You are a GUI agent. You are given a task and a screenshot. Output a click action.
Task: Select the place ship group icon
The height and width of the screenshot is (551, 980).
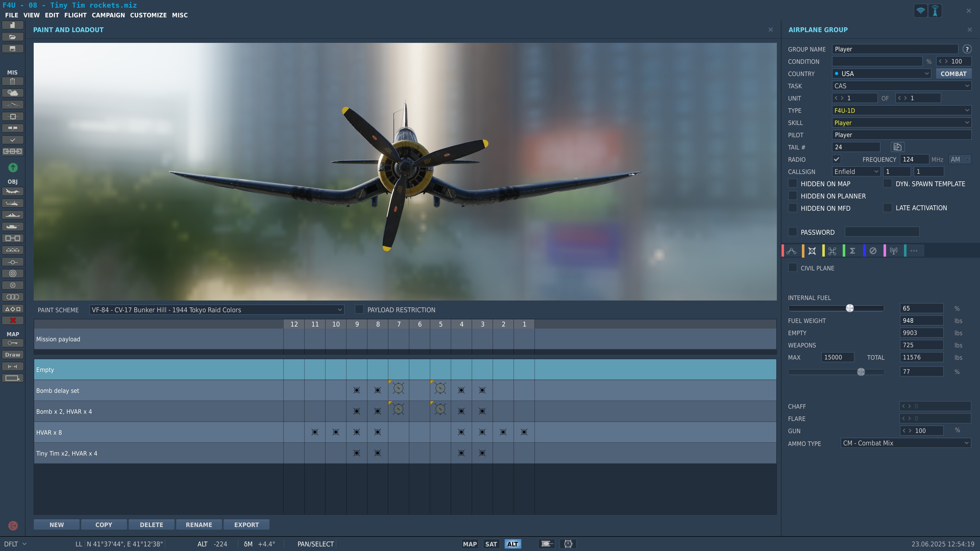[13, 215]
